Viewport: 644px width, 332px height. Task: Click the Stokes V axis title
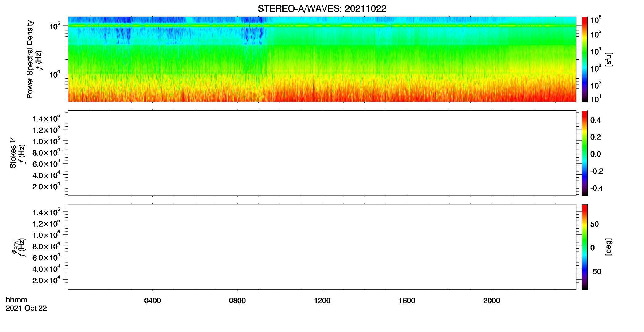click(x=13, y=153)
